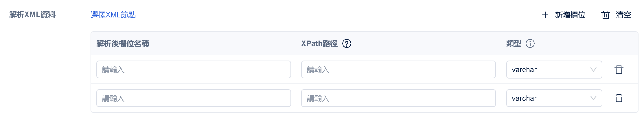The height and width of the screenshot is (131, 644).
Task: Click the trash icon beside 清空
Action: pos(606,15)
